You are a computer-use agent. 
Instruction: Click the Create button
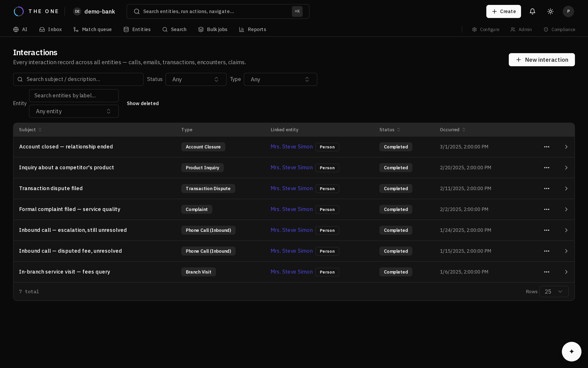tap(503, 11)
